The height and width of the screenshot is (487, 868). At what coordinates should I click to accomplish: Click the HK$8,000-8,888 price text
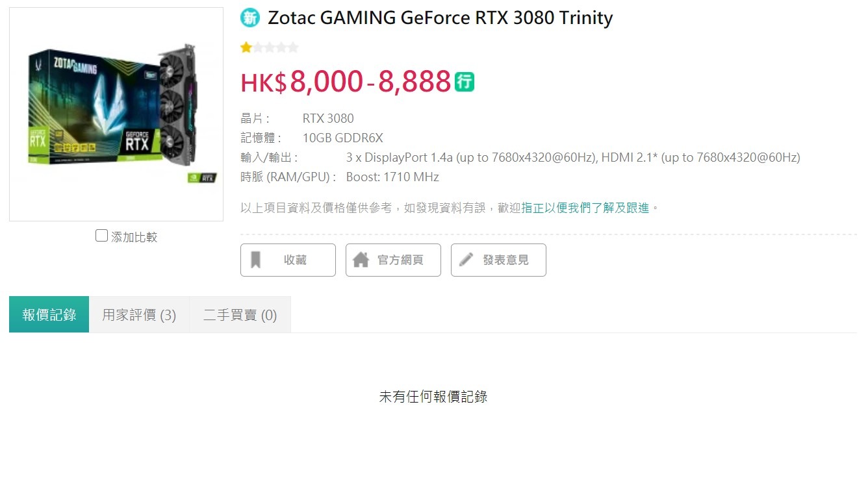346,82
